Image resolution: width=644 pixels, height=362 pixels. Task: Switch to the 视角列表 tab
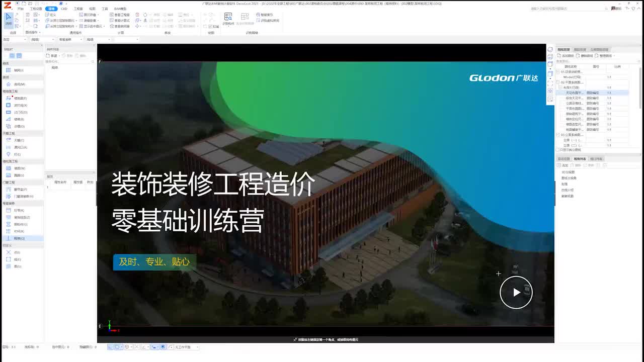coord(580,159)
